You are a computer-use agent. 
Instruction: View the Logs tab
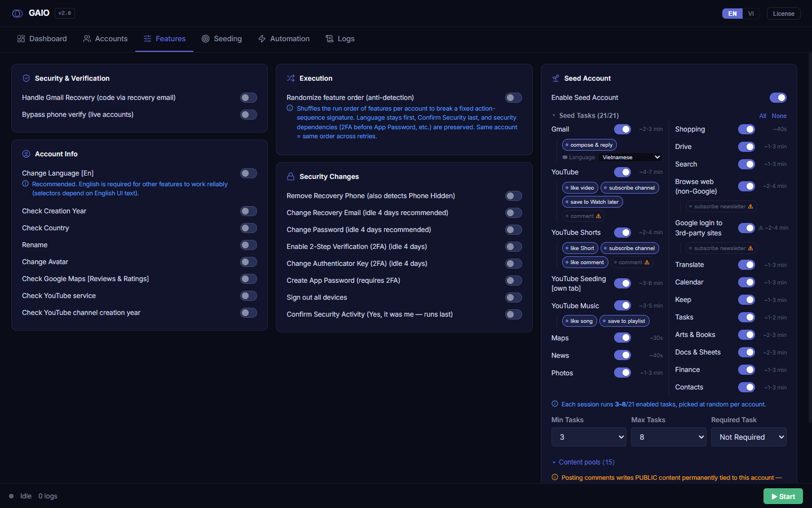click(x=341, y=39)
